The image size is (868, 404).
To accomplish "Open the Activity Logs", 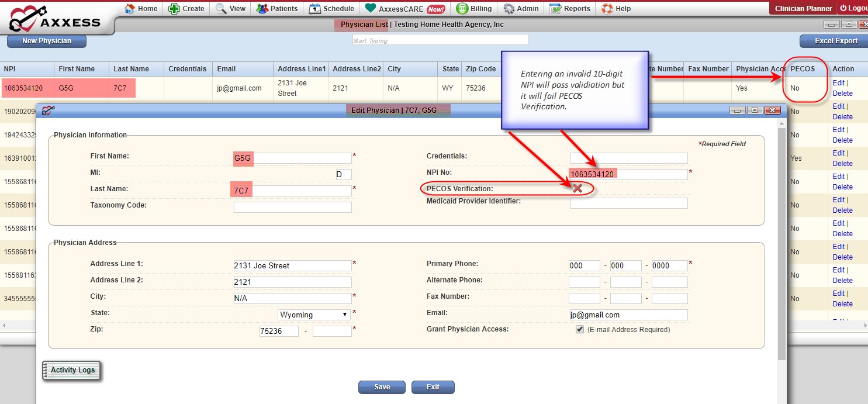I will click(72, 370).
